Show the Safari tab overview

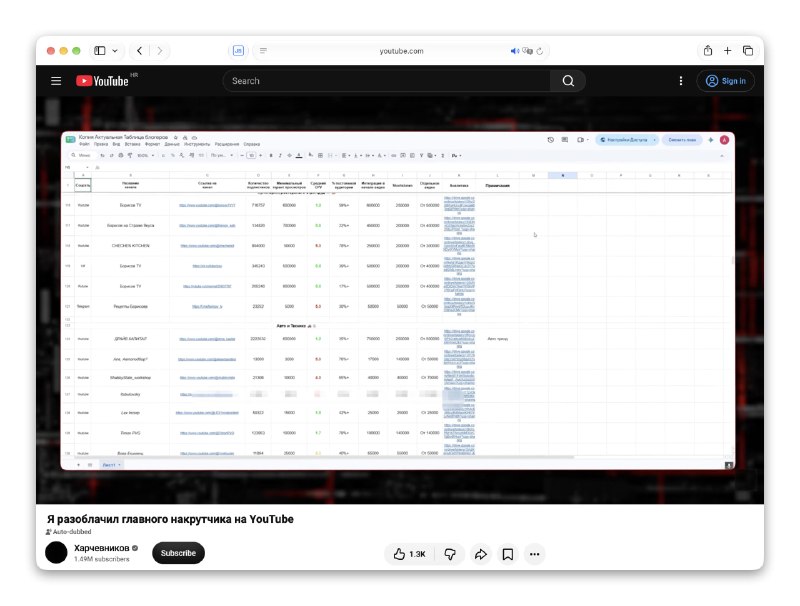point(748,50)
